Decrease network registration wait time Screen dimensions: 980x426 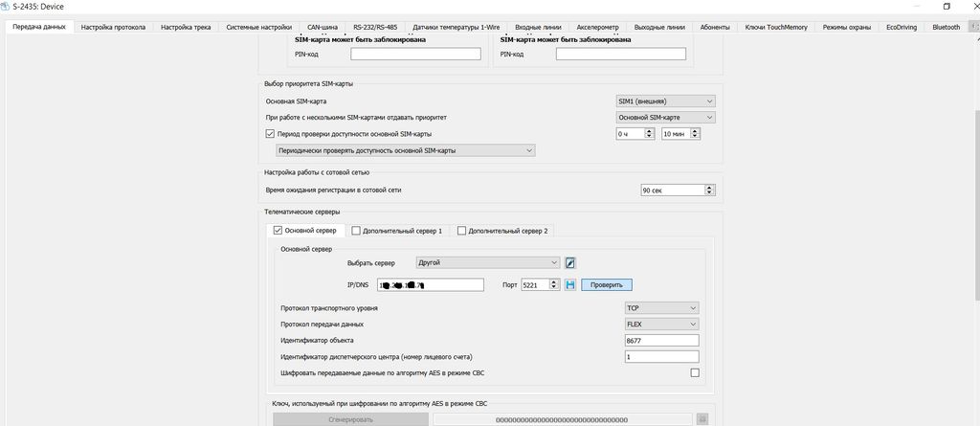tap(709, 192)
